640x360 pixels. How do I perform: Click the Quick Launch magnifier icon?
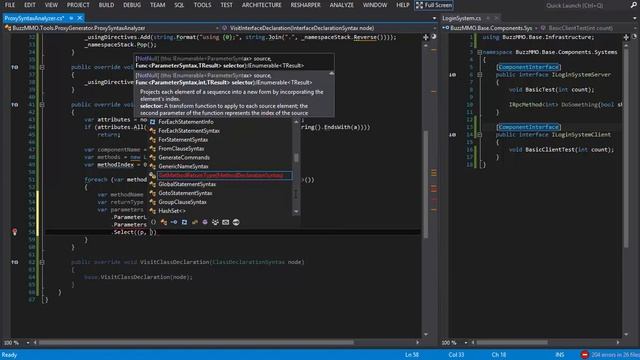tap(633, 5)
